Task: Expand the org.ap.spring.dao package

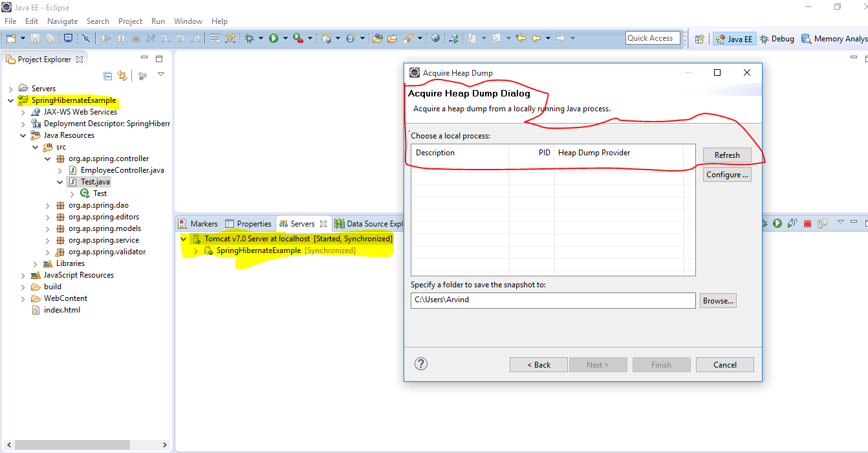Action: pos(48,205)
